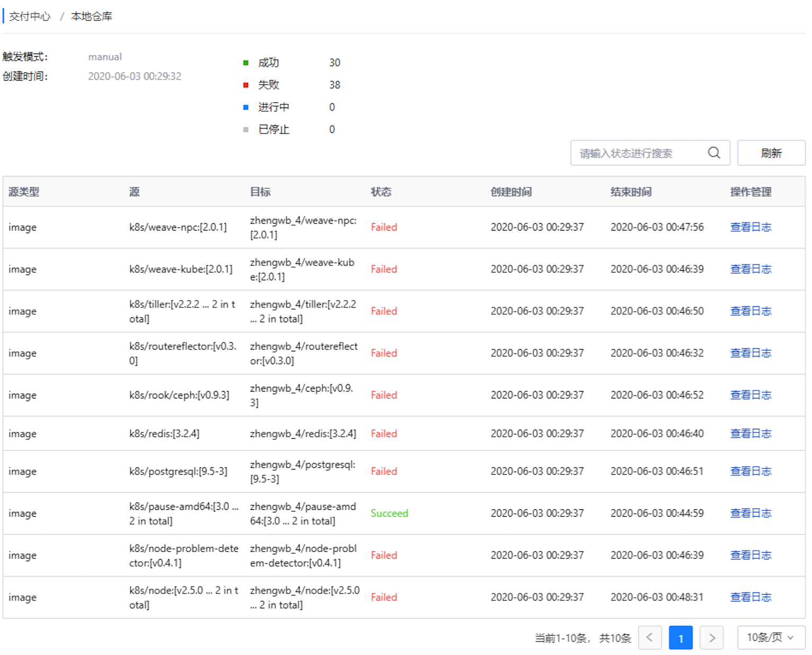812x655 pixels.
Task: Click the red 失败 status legend square
Action: pyautogui.click(x=245, y=84)
